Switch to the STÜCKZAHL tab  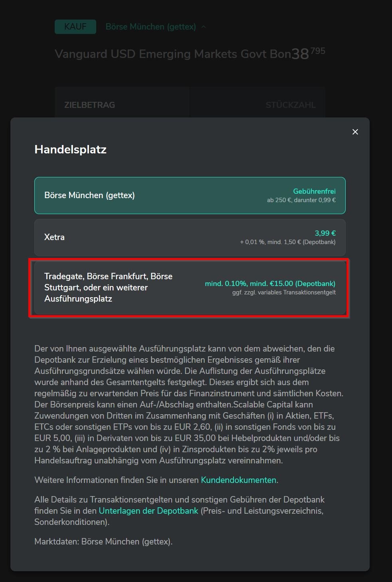290,105
